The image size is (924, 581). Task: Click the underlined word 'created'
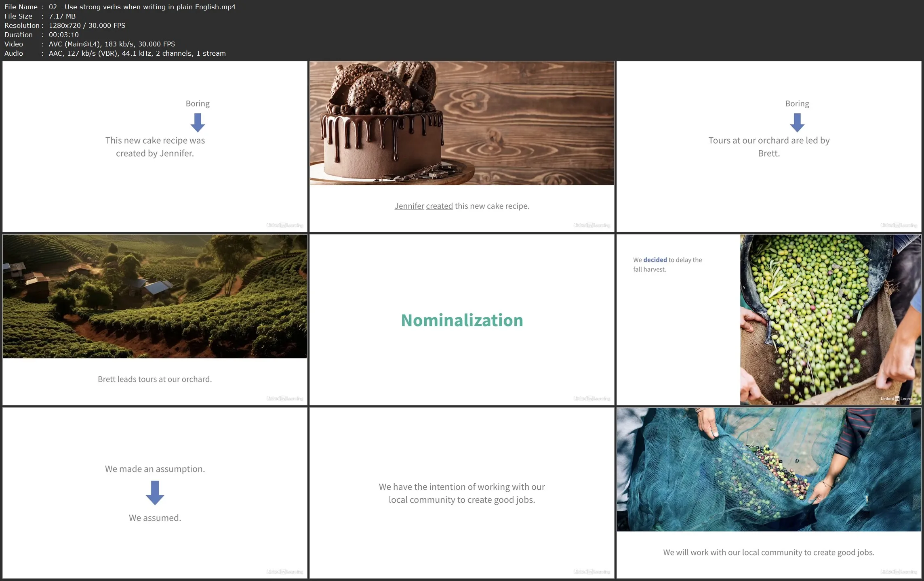coord(439,206)
